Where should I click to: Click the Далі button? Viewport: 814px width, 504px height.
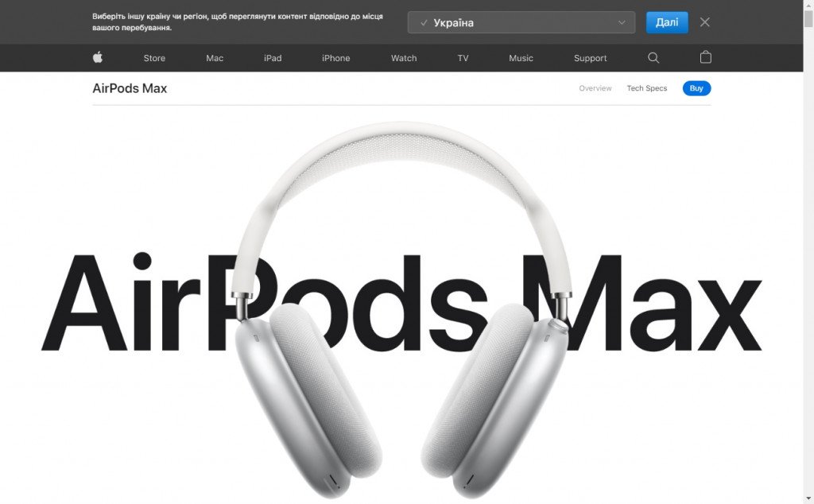tap(667, 22)
